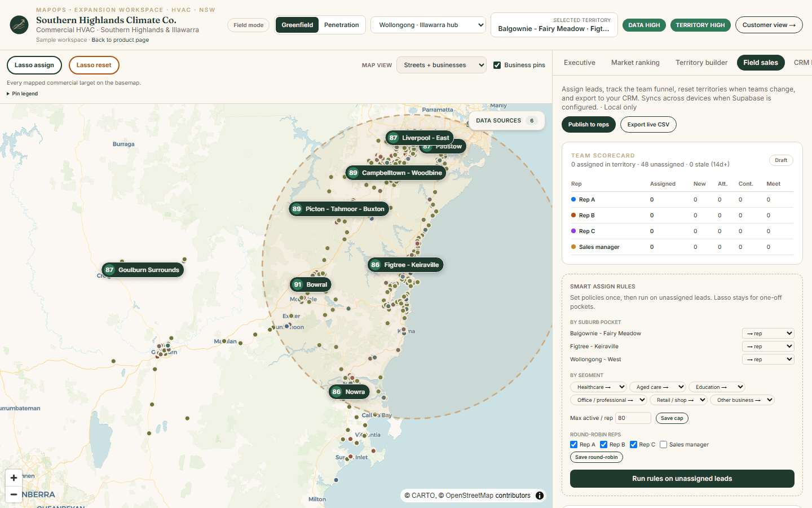Click Save round-robin

[596, 457]
